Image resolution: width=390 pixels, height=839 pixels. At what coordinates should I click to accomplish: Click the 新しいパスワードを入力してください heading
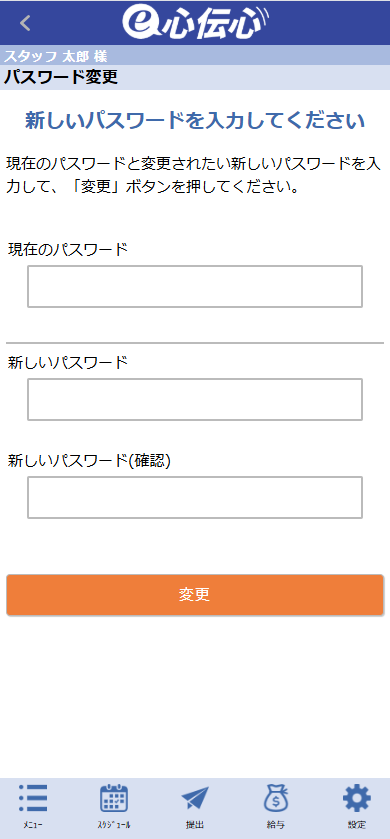pyautogui.click(x=195, y=121)
